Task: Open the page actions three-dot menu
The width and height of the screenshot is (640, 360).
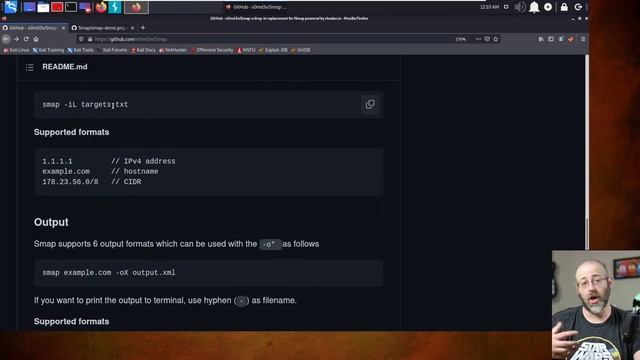Action: [x=478, y=39]
